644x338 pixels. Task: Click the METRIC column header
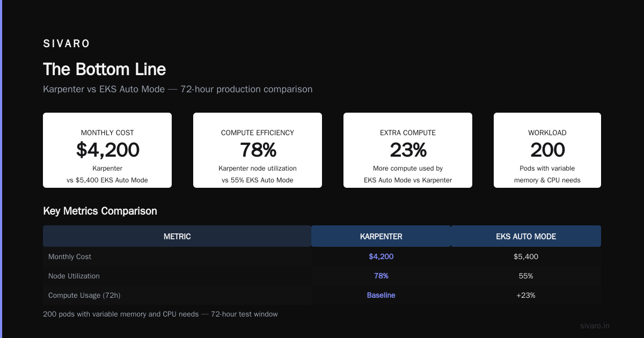click(177, 236)
